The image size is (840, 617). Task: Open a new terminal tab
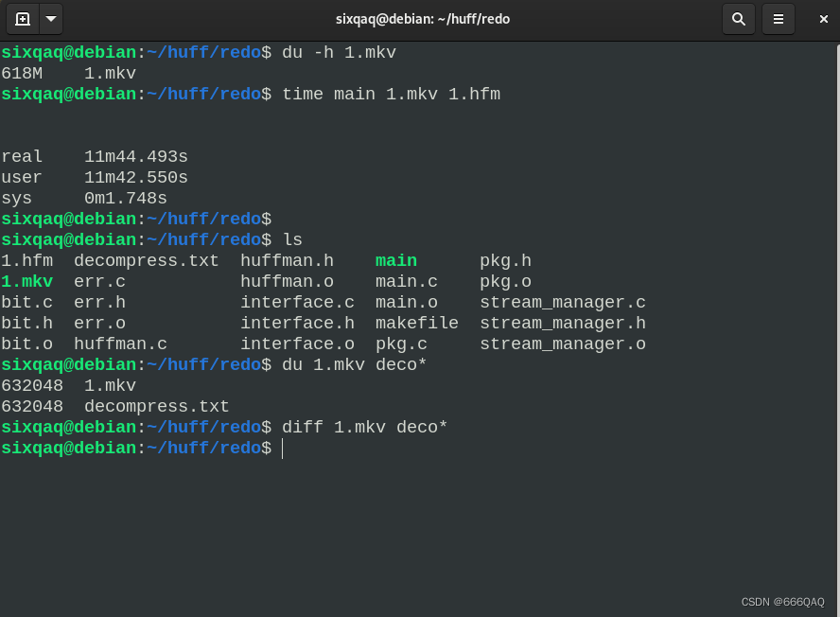point(23,19)
